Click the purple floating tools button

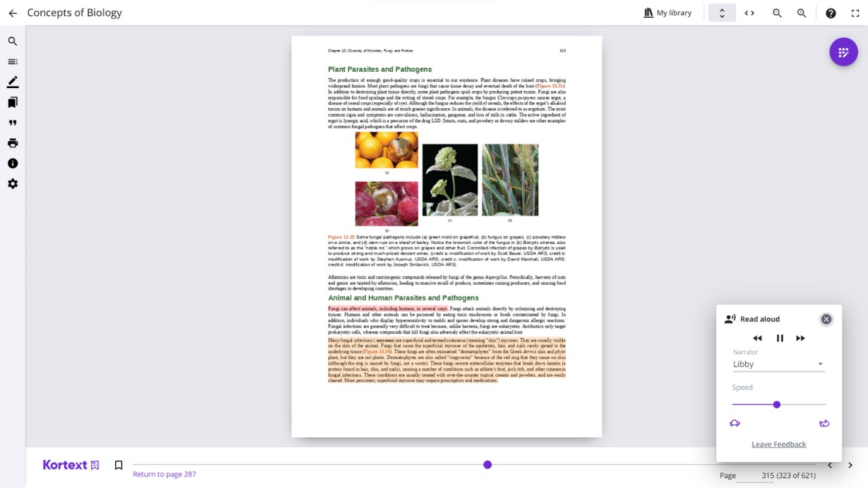click(x=844, y=52)
